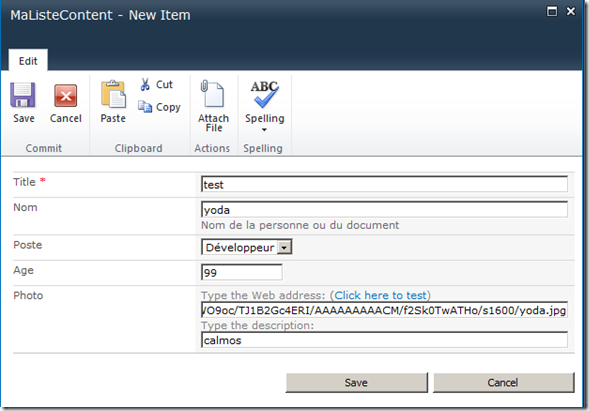Click the ABC Spelling check icon
This screenshot has width=589, height=411.
[x=264, y=94]
